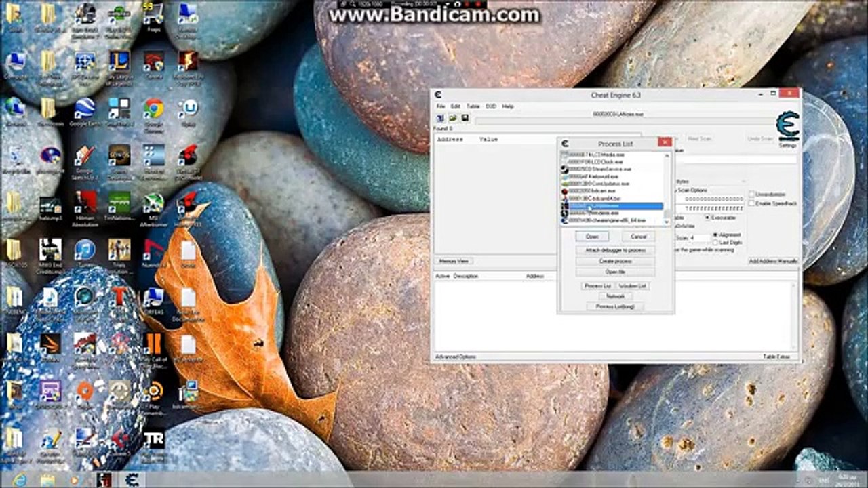Select the Last Digits radio button
868x488 pixels.
point(715,242)
